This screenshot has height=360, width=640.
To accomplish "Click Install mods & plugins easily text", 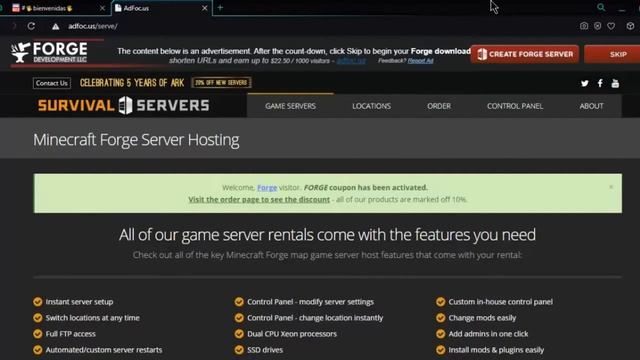I will pos(496,349).
